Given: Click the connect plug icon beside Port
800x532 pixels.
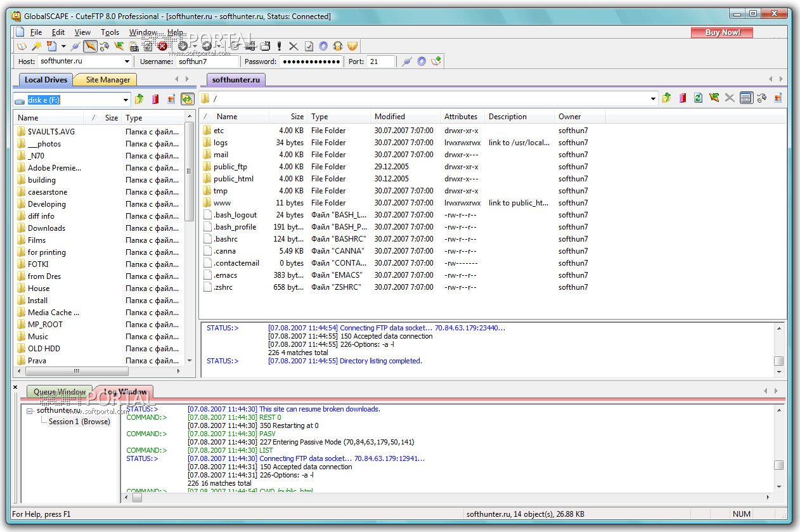Looking at the screenshot, I should pyautogui.click(x=406, y=62).
